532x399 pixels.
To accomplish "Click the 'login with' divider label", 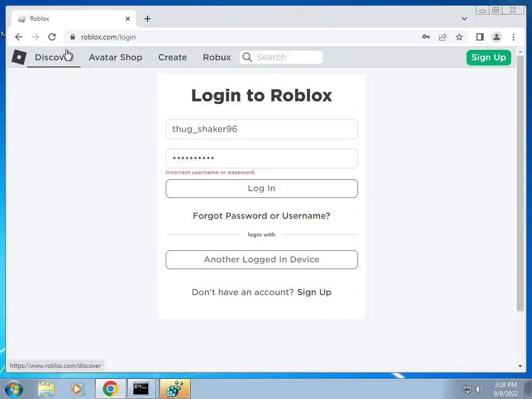I will [x=262, y=234].
